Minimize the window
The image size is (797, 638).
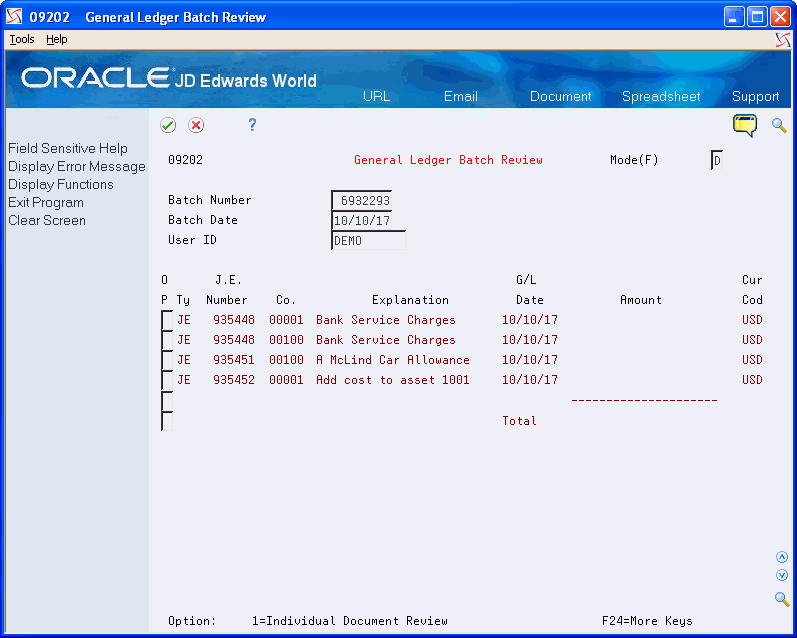pos(733,17)
